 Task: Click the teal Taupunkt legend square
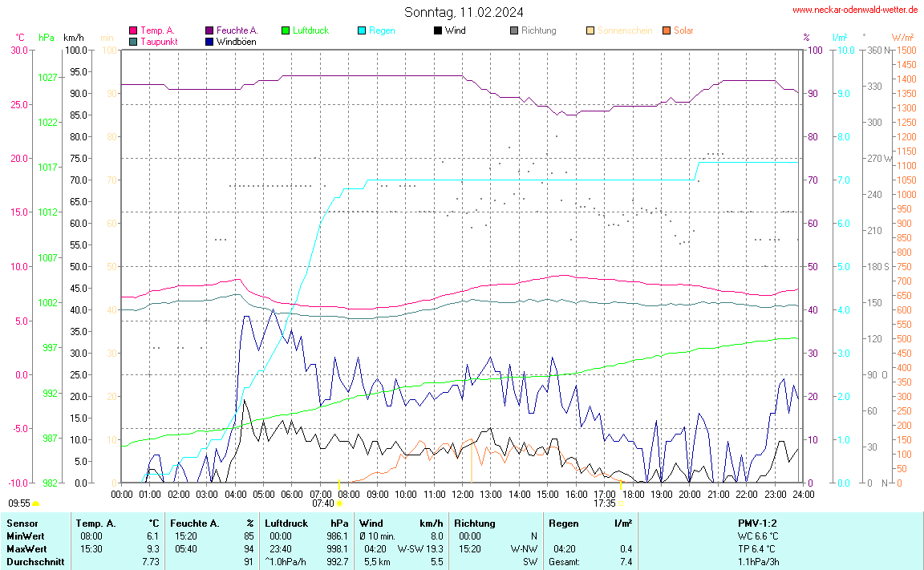133,42
